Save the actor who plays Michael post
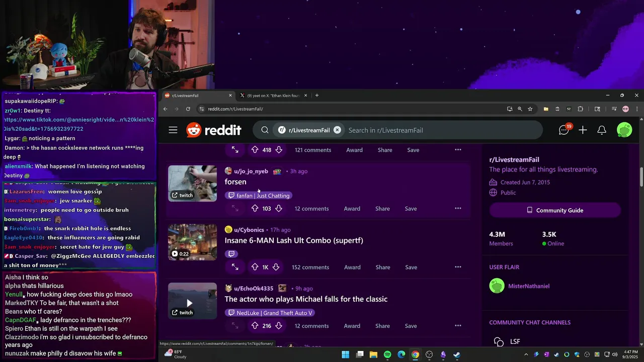The height and width of the screenshot is (362, 644). [411, 326]
